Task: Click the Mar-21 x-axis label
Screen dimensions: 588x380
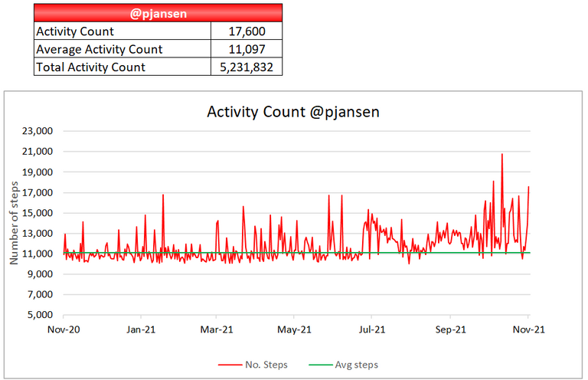Action: click(217, 329)
